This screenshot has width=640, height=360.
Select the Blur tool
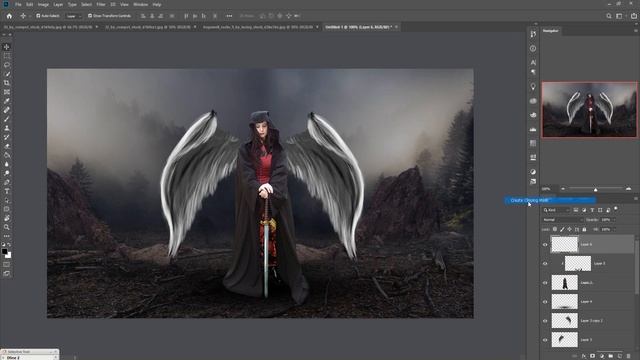click(7, 164)
